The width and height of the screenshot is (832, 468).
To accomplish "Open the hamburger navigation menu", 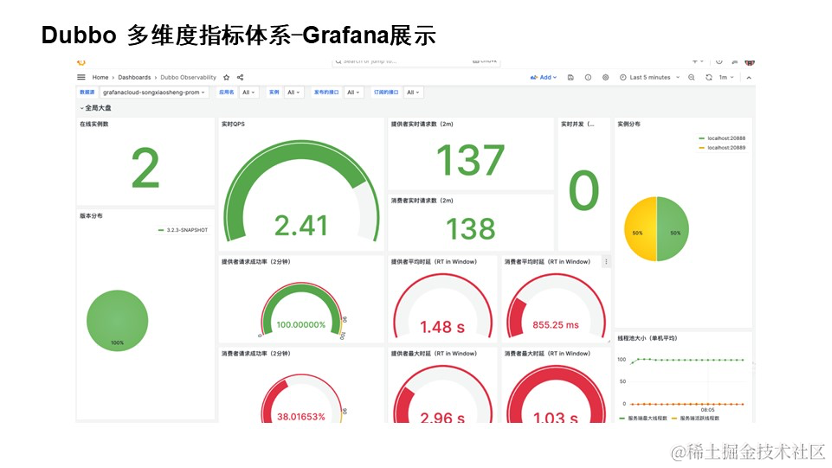I will [81, 77].
